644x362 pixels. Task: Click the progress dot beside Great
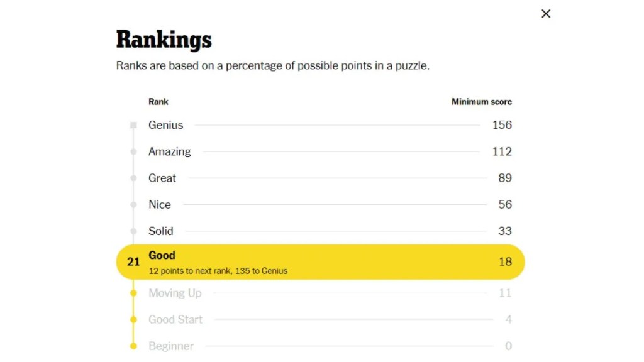pyautogui.click(x=133, y=178)
